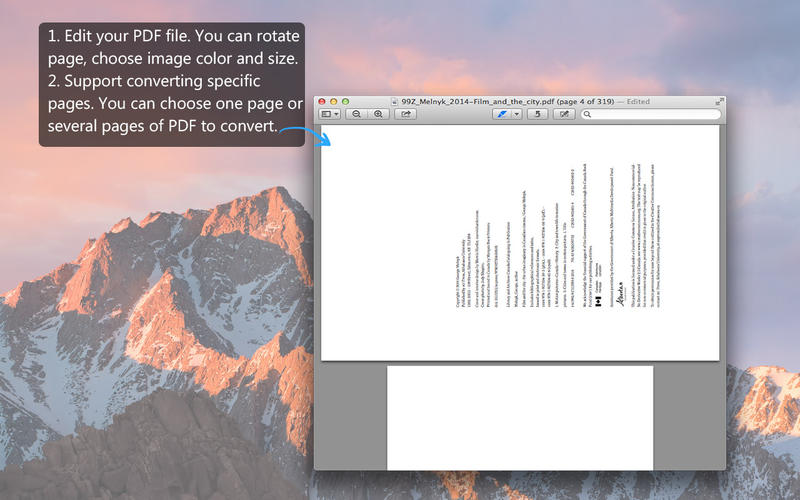Select the highlight pen tool
Image resolution: width=800 pixels, height=500 pixels.
click(x=502, y=114)
